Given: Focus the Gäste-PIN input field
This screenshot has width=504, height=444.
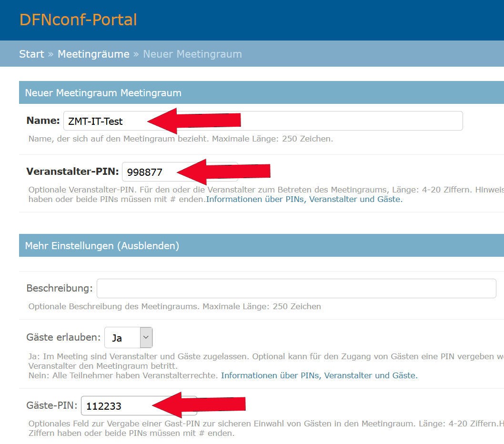Looking at the screenshot, I should pos(139,406).
